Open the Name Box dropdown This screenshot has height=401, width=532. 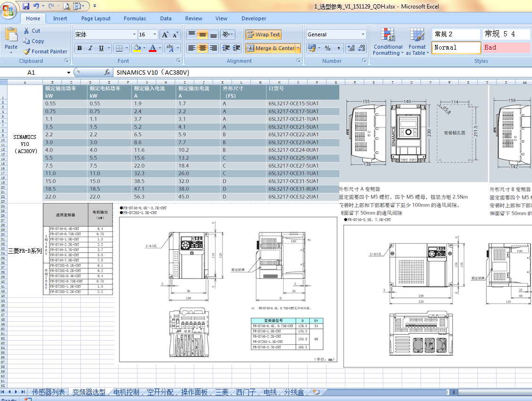(x=69, y=72)
